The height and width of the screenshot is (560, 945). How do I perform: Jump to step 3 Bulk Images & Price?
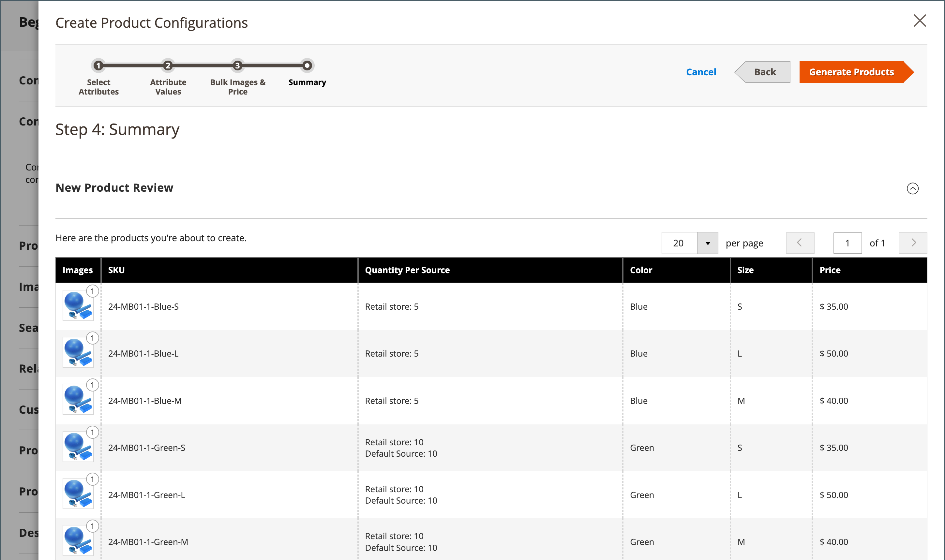point(237,66)
